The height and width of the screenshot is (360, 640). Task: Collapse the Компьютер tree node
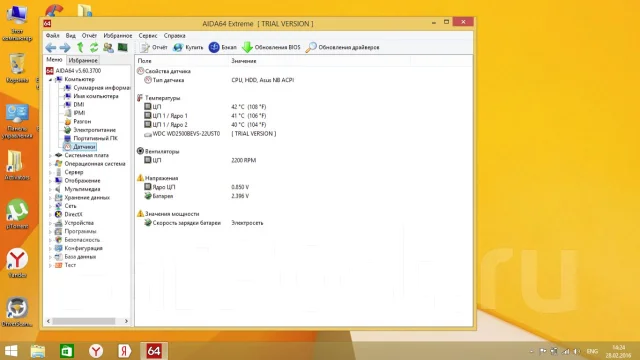(x=51, y=80)
